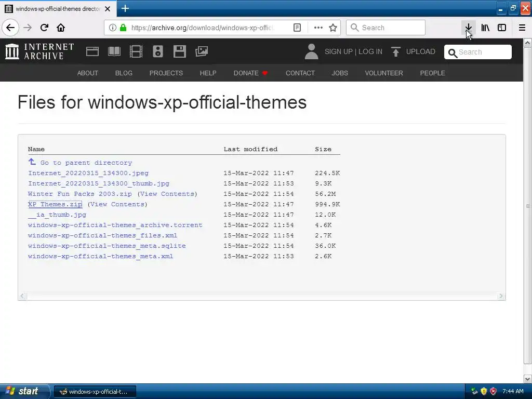Focus the Internet Archive search field
The width and height of the screenshot is (532, 399).
point(478,52)
